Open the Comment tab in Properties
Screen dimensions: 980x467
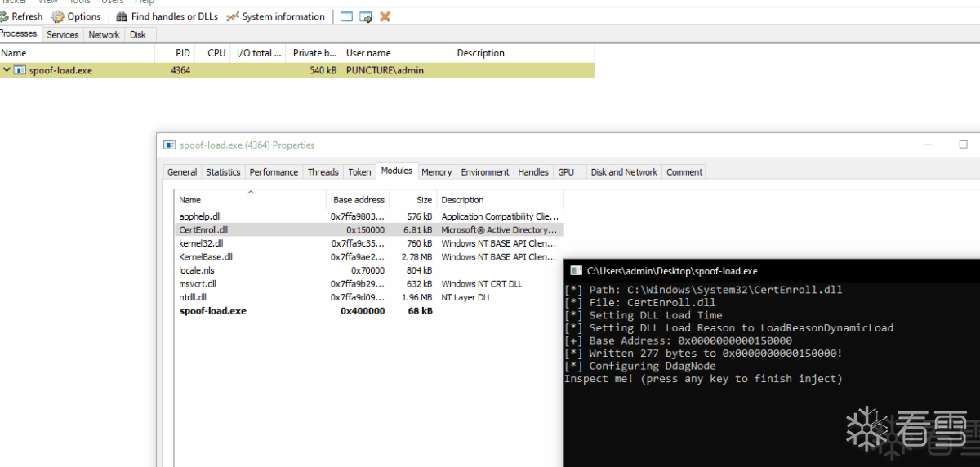[x=684, y=172]
